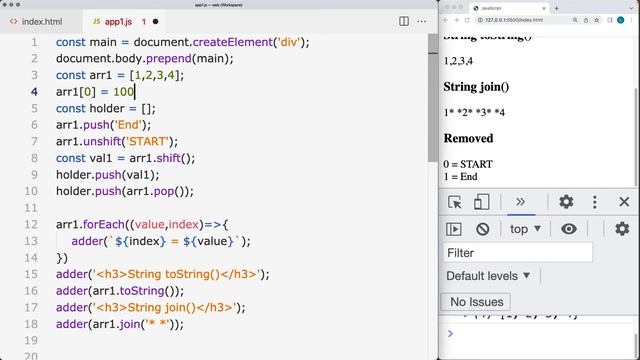Click the String join() heading in page
Viewport: 640px width, 360px height.
476,87
